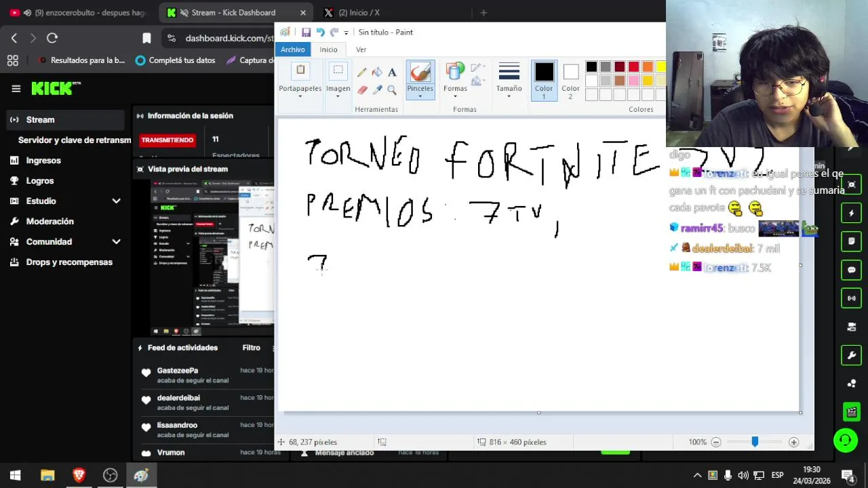Go back in the browser
Viewport: 868px width, 488px height.
click(14, 38)
